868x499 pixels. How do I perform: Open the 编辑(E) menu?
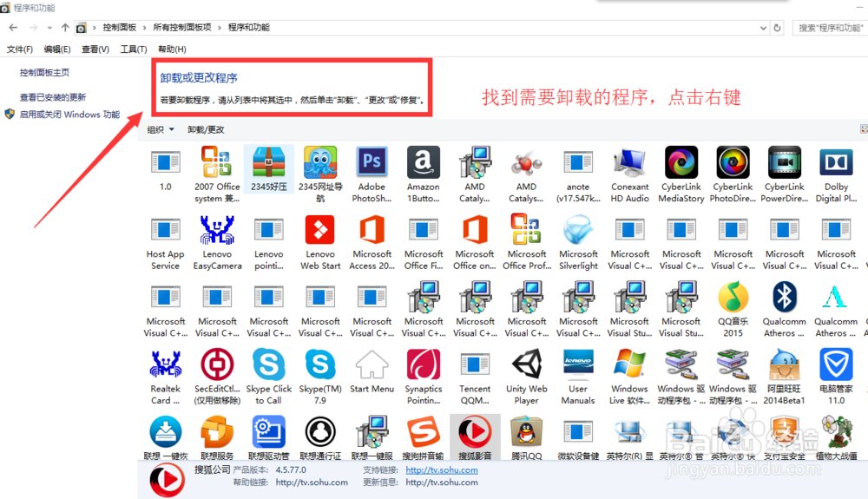(57, 49)
